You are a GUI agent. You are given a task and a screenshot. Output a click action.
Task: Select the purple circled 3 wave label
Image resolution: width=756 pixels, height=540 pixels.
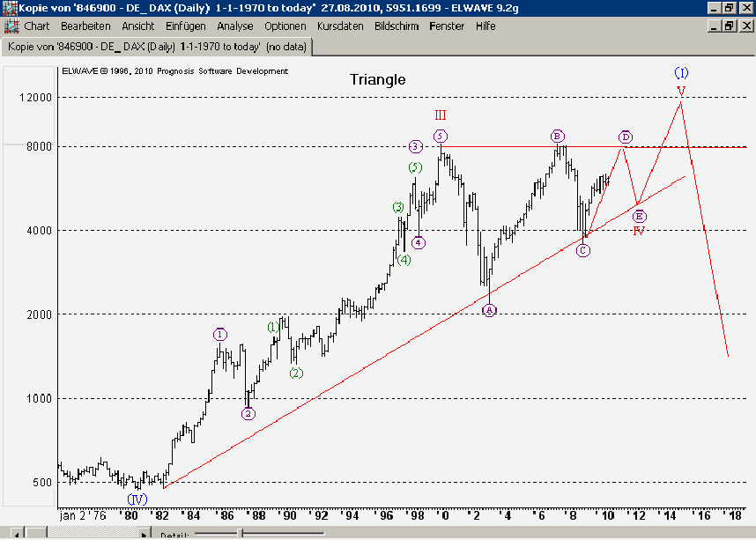click(416, 146)
